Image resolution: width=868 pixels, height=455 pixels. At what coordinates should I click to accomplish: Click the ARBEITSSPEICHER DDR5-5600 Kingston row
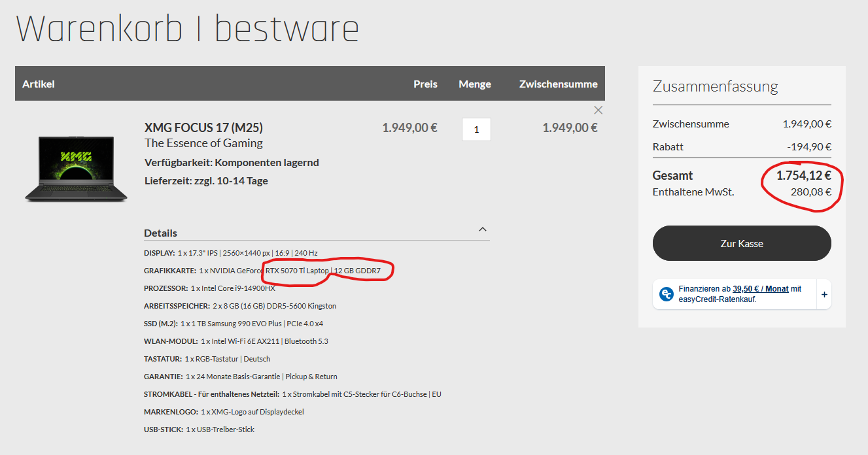[240, 306]
